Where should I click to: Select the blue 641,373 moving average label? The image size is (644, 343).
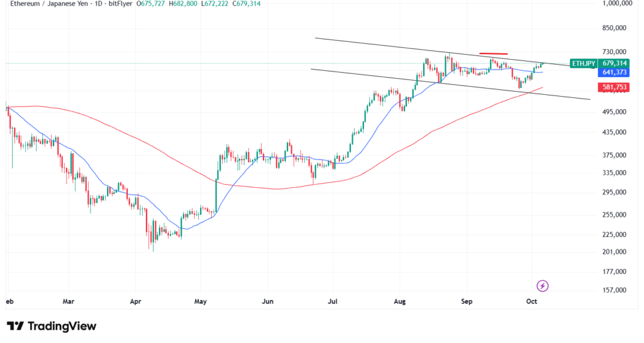(614, 72)
